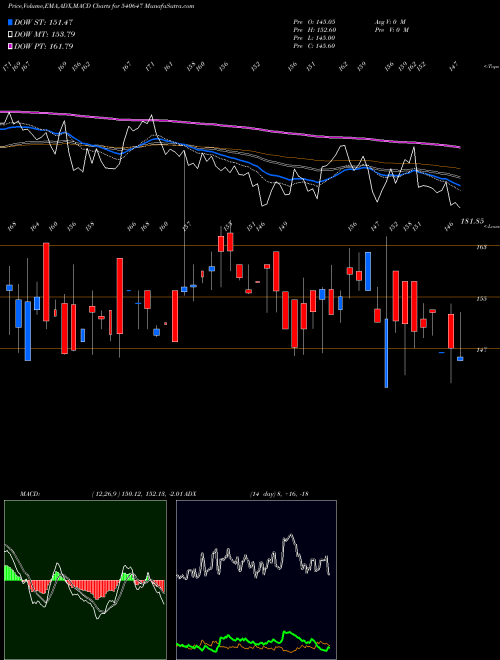Image resolution: width=500 pixels, height=660 pixels.
Task: Click the blue DOW ST legend swatch
Action: (11, 22)
